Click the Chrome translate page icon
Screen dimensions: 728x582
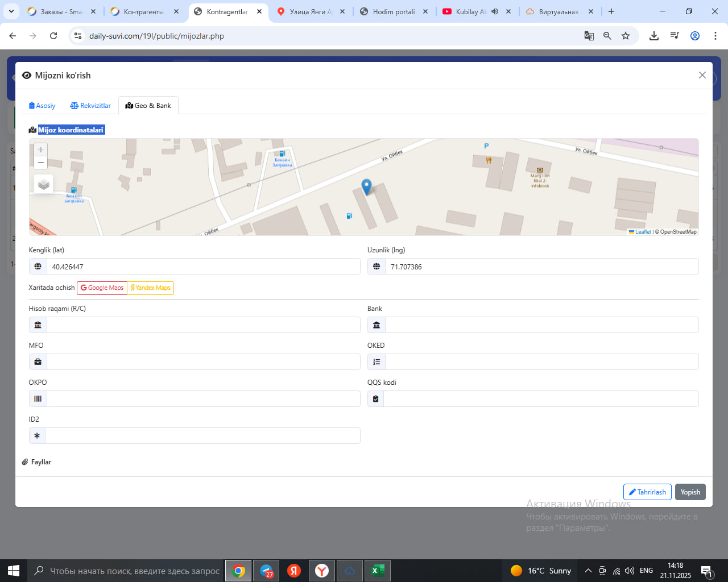pyautogui.click(x=589, y=36)
